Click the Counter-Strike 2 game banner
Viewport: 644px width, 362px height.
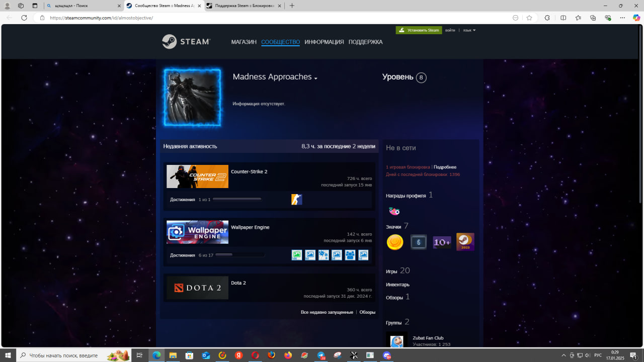197,176
